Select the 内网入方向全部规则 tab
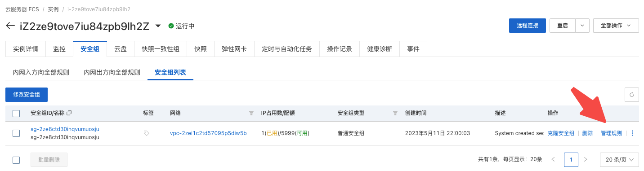The width and height of the screenshot is (644, 171). click(41, 72)
